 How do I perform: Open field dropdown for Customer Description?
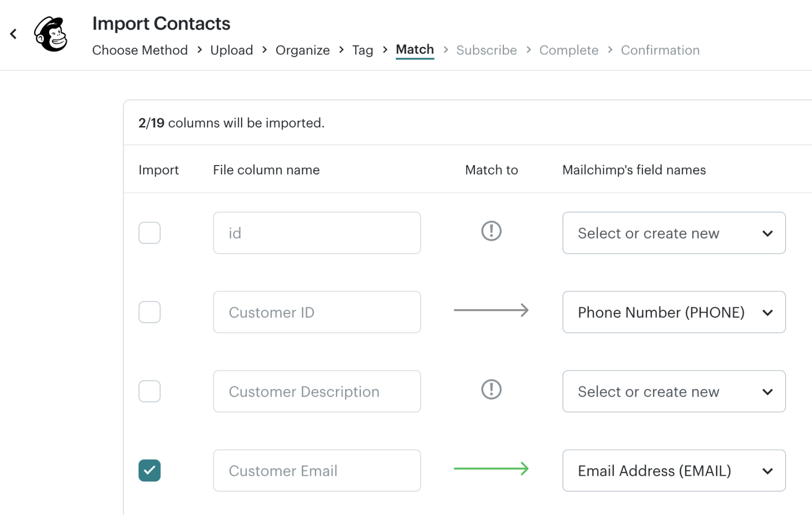pyautogui.click(x=673, y=392)
